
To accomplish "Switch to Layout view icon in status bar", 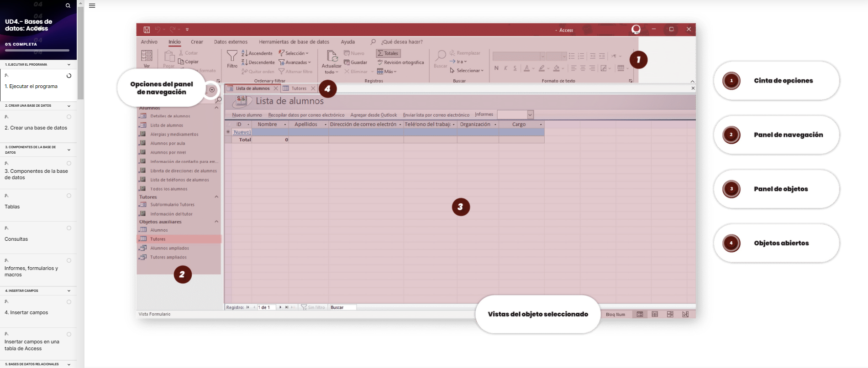I will [670, 314].
